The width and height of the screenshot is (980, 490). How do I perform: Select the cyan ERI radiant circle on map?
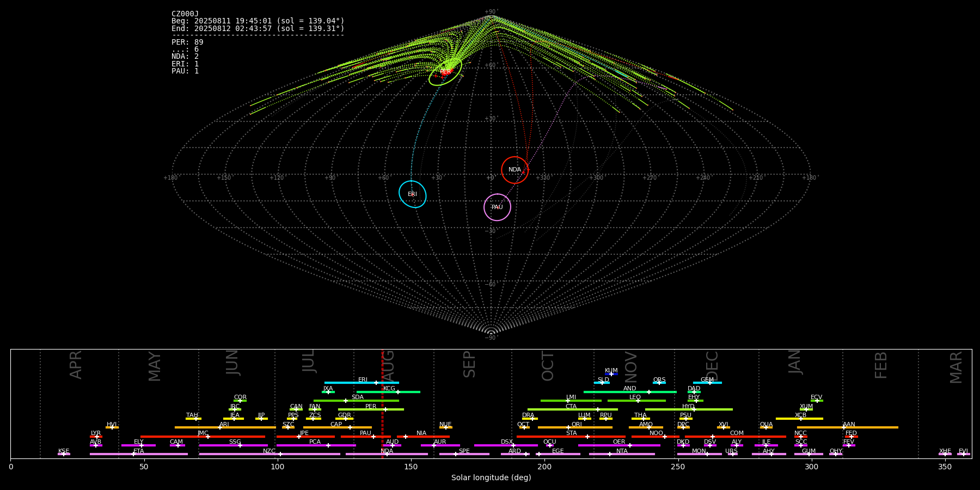click(413, 194)
